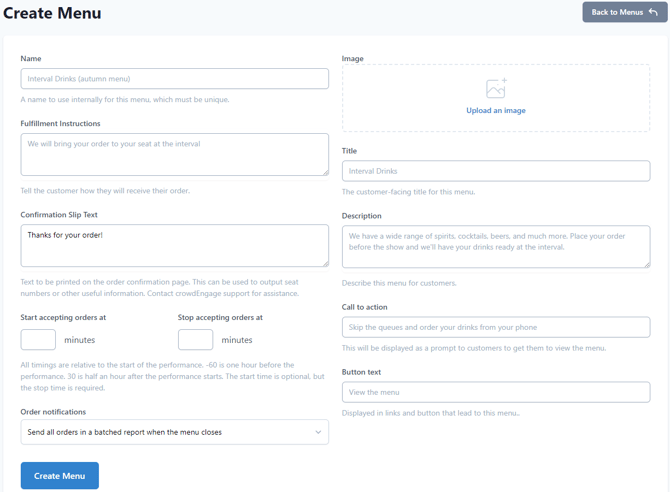Focus the Title input field
The image size is (670, 492).
click(x=496, y=171)
